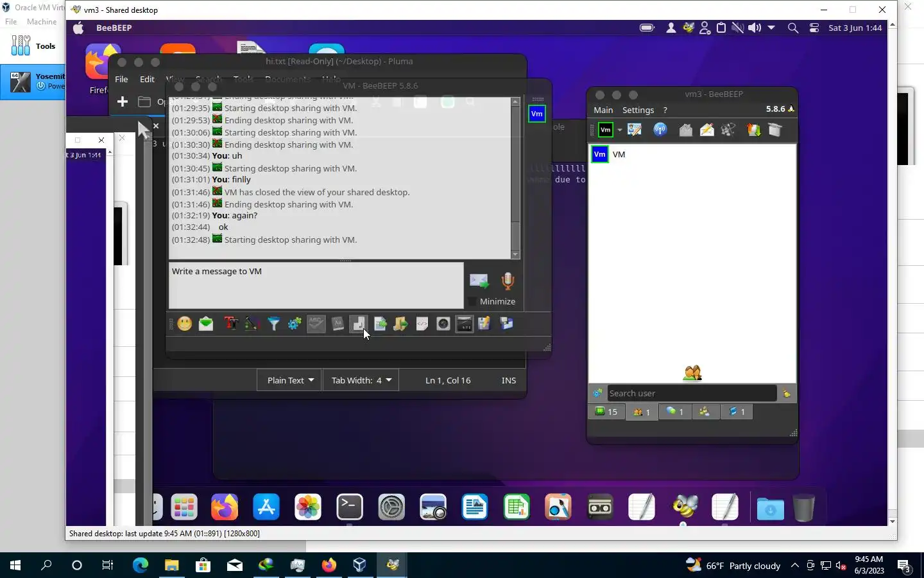Open the Tab Width: 4 dropdown
This screenshot has height=578, width=924.
tap(361, 380)
